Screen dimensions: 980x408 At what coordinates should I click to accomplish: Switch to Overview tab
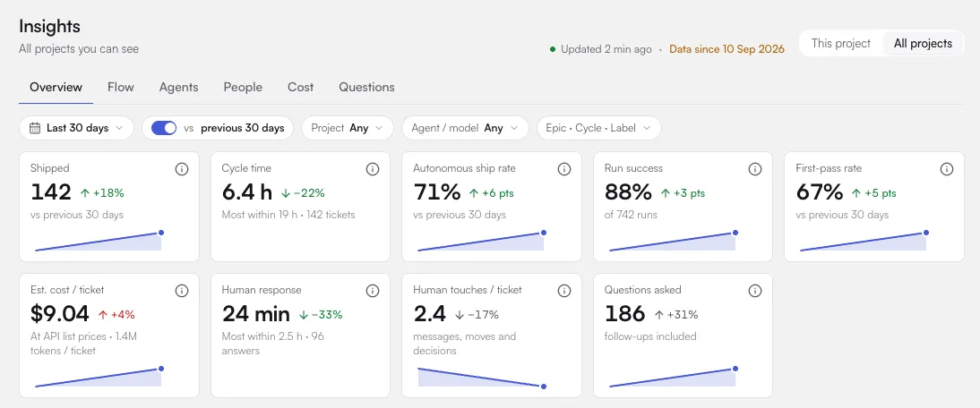point(56,88)
